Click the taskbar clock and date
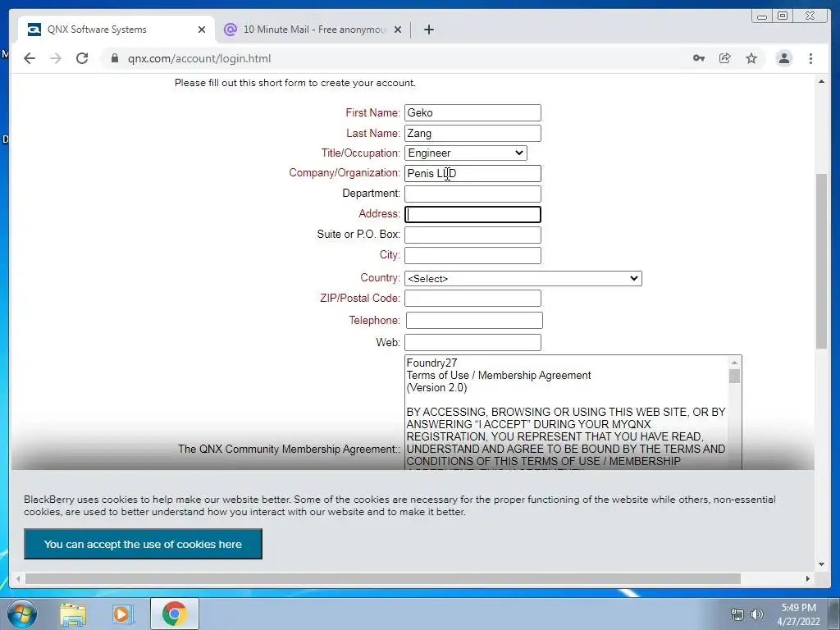 (798, 614)
